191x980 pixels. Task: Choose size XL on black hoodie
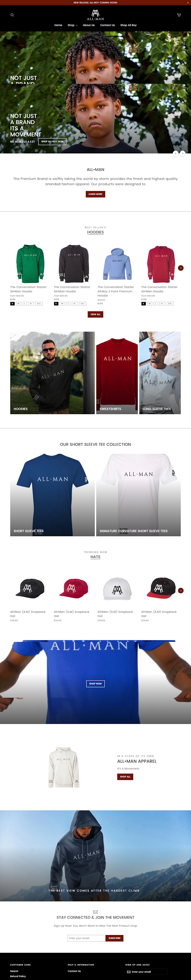tap(74, 304)
